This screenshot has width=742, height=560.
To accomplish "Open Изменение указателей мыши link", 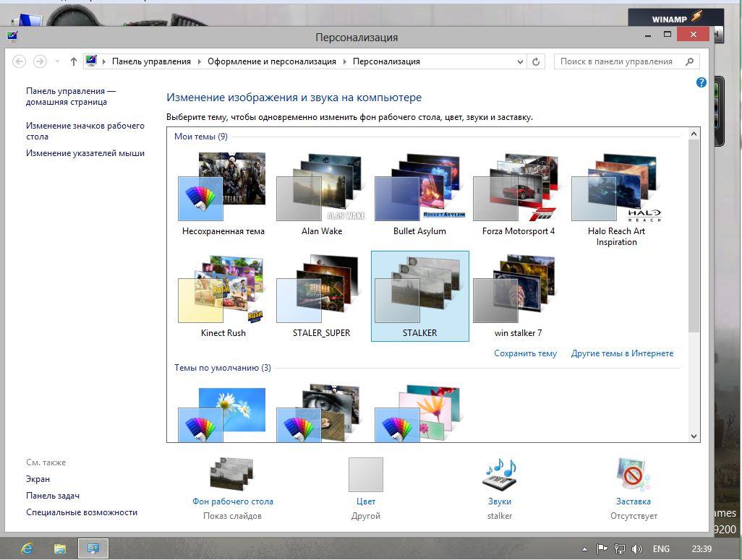I will pyautogui.click(x=85, y=153).
